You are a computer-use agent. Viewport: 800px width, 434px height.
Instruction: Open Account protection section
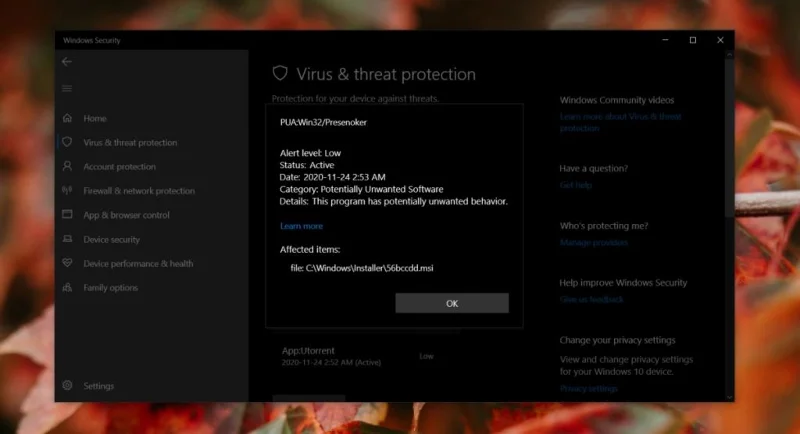click(x=119, y=167)
